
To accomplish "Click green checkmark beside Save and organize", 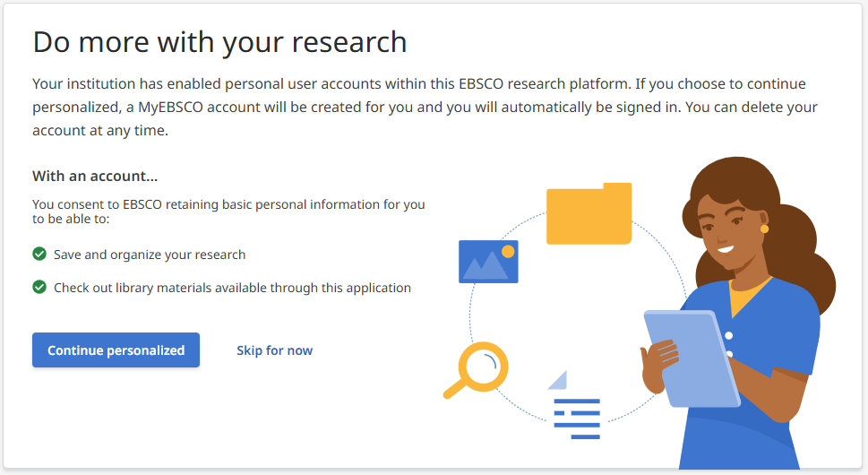I will pos(39,255).
